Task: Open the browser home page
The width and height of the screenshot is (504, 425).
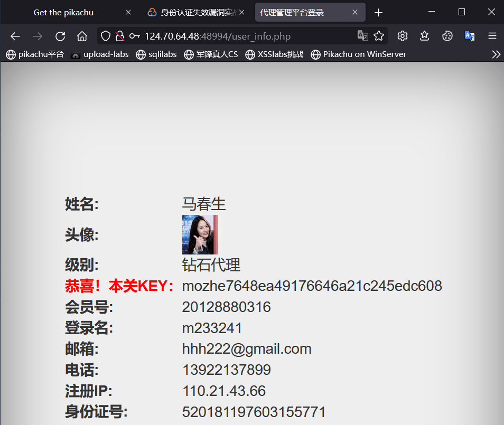Action: tap(82, 36)
